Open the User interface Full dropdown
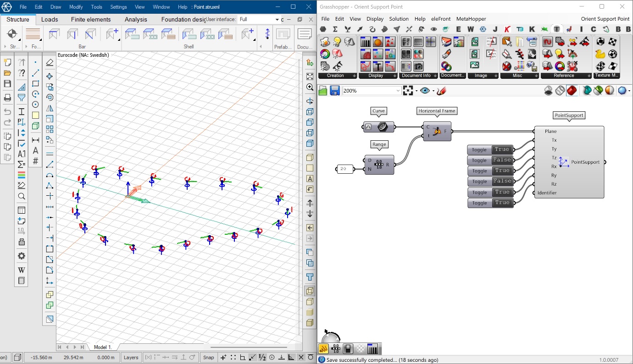Viewport: 633px width, 364px height. click(x=259, y=20)
